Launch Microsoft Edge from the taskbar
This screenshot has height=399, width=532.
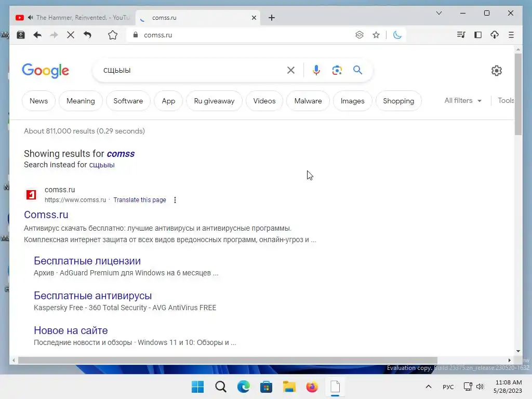243,387
